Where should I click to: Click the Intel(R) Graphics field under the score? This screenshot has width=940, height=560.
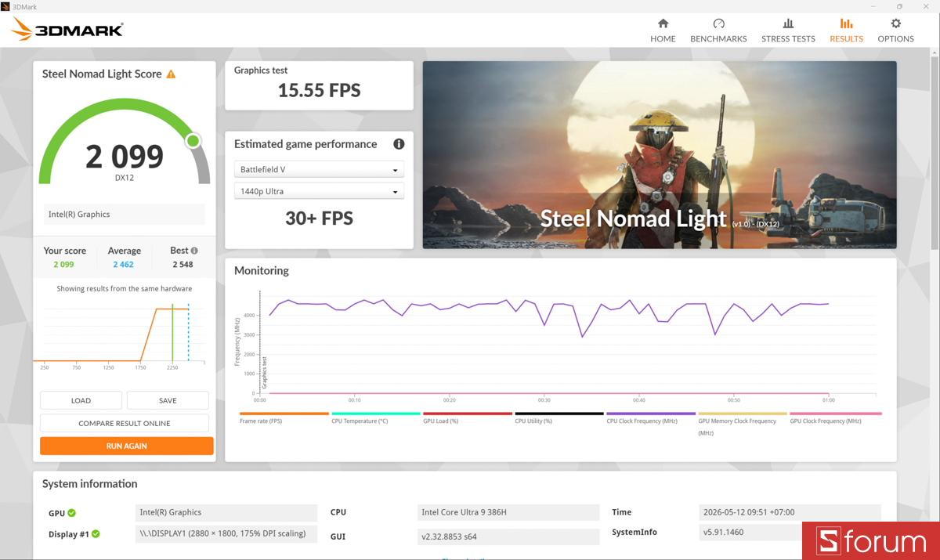124,215
